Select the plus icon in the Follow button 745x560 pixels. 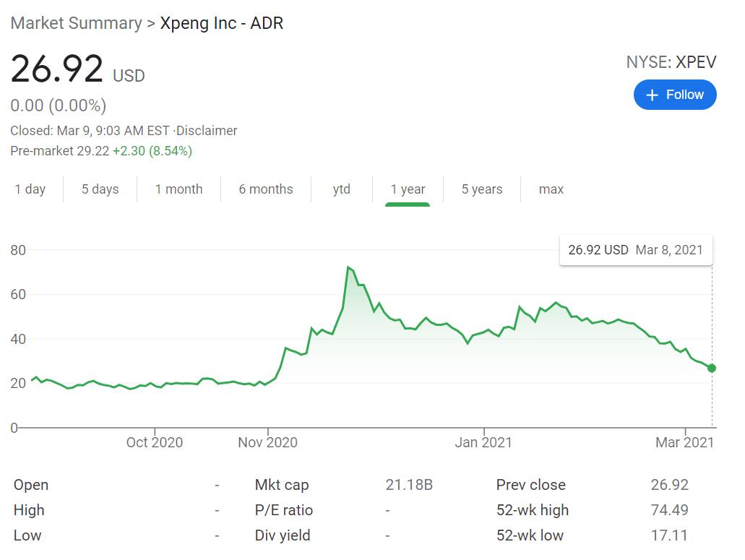652,95
